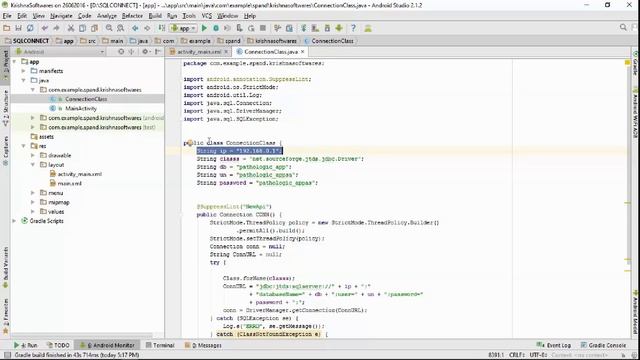Collapse the app module tree node
The height and width of the screenshot is (360, 640).
pyautogui.click(x=15, y=62)
